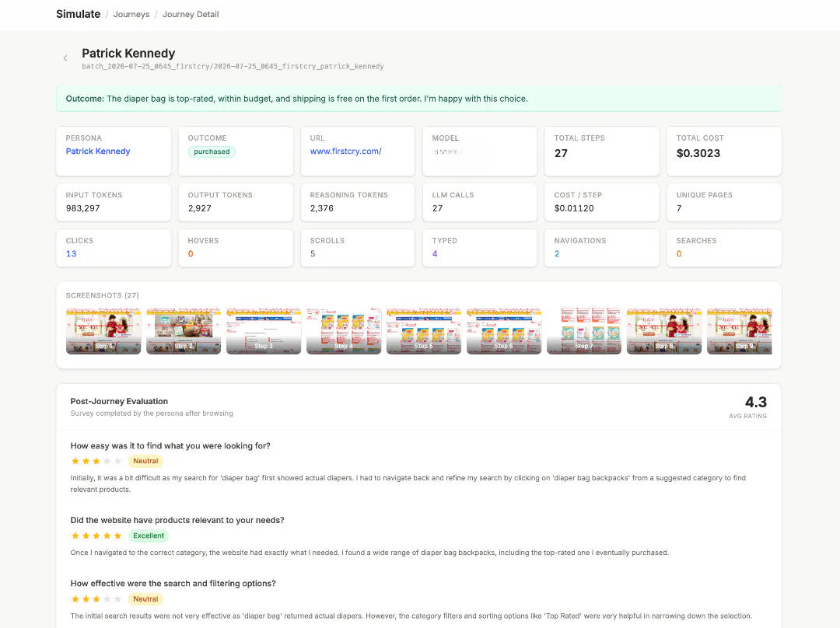Screen dimensions: 840x628
Task: Click the Post-Journey Evaluation heading
Action: pyautogui.click(x=119, y=401)
